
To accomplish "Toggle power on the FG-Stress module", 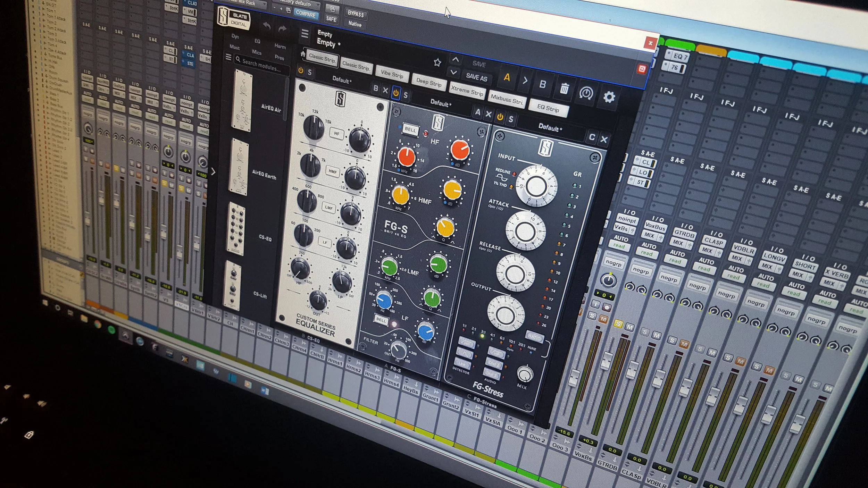I will pos(500,117).
